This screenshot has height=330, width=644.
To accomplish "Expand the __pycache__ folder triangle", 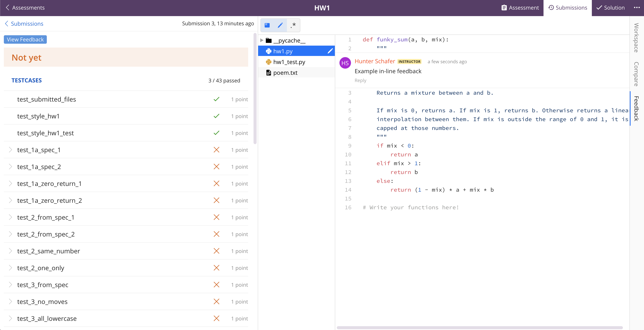I will (x=262, y=40).
